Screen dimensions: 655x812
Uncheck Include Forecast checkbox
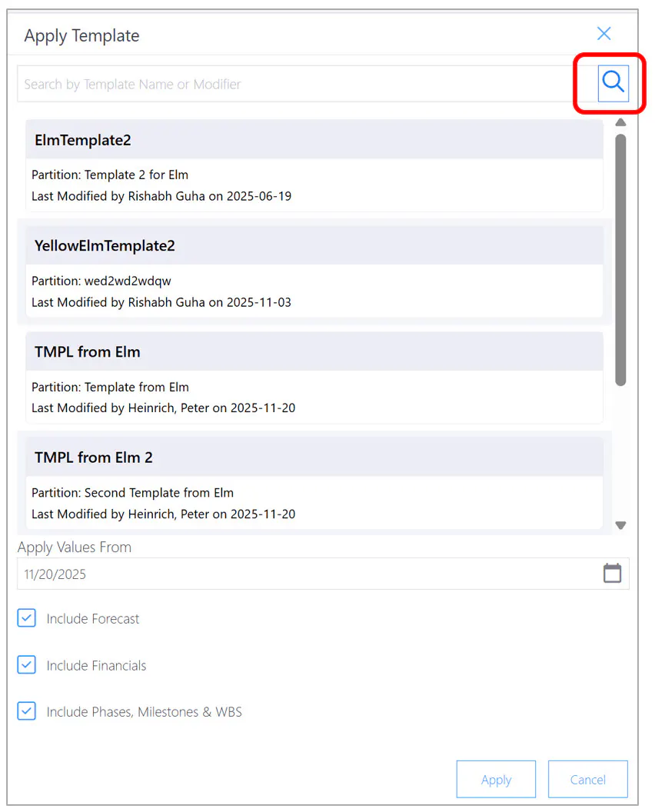(x=26, y=617)
